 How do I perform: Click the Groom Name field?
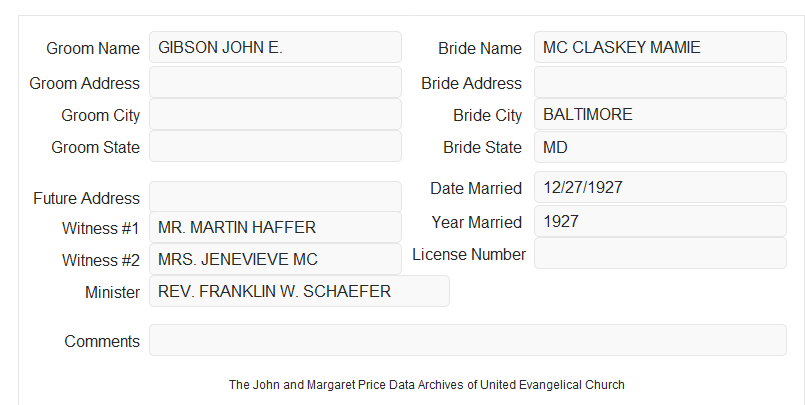pos(275,47)
